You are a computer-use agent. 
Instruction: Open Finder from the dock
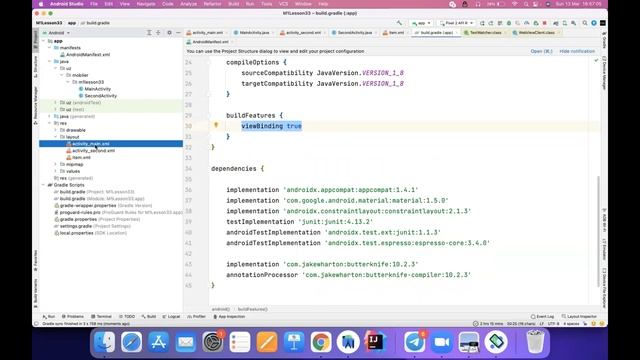[x=104, y=342]
